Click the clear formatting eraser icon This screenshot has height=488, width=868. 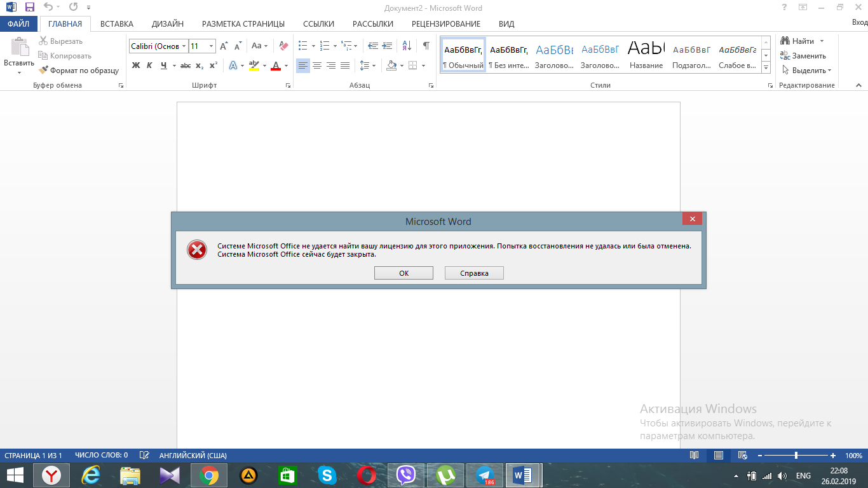283,46
